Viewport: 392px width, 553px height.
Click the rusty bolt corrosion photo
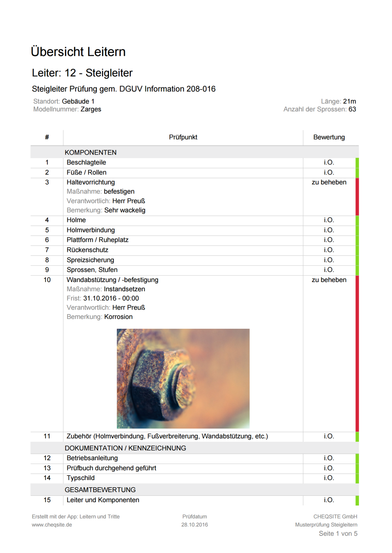pyautogui.click(x=183, y=378)
